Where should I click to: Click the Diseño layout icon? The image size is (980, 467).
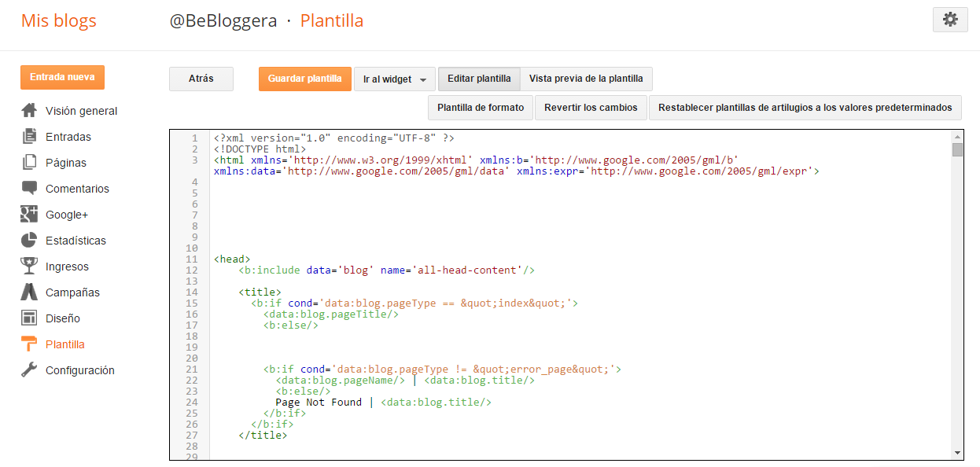click(29, 318)
